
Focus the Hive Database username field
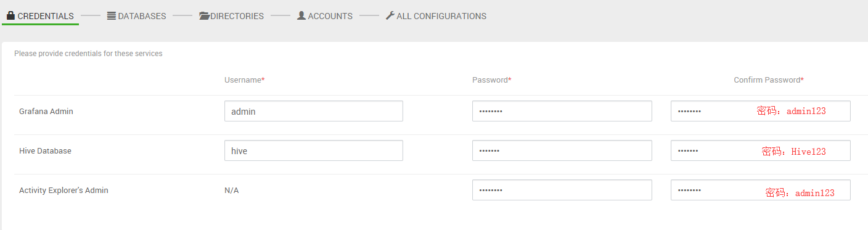[314, 150]
